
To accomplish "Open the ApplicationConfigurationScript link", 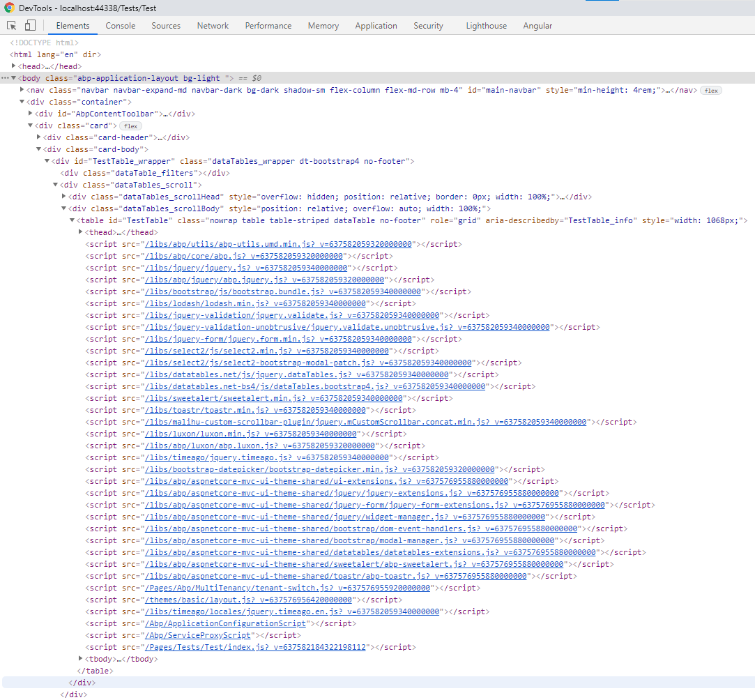I will (225, 623).
